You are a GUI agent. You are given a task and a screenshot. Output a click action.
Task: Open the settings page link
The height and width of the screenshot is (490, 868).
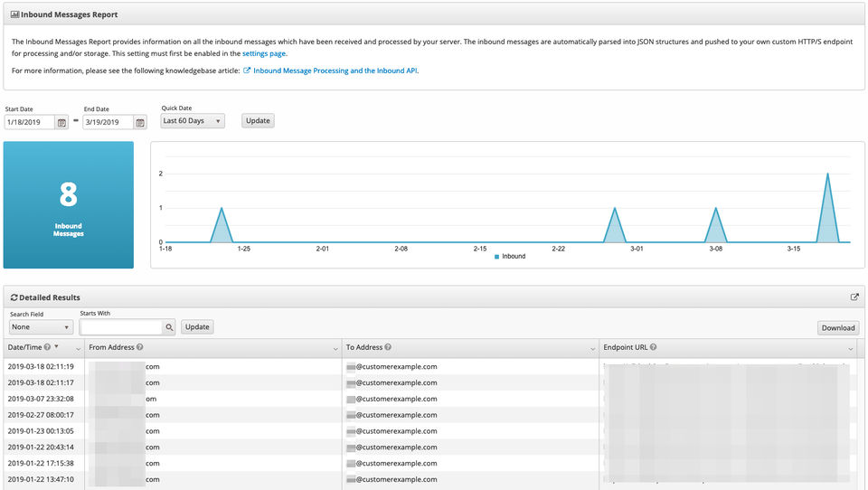pyautogui.click(x=264, y=53)
